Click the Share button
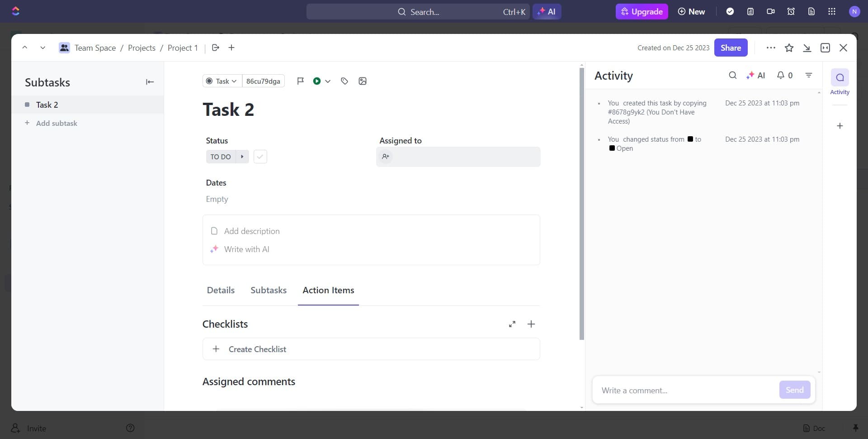The width and height of the screenshot is (868, 439). click(731, 48)
